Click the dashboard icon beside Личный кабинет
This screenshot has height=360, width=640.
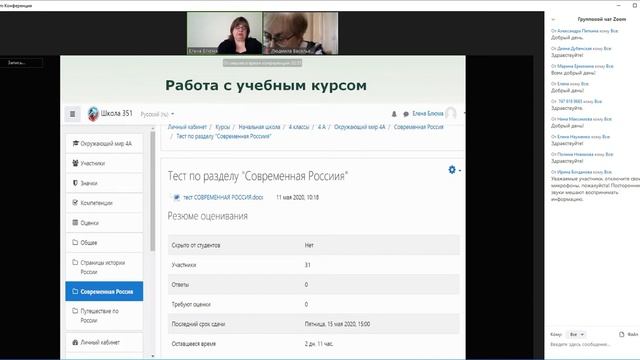[x=75, y=342]
